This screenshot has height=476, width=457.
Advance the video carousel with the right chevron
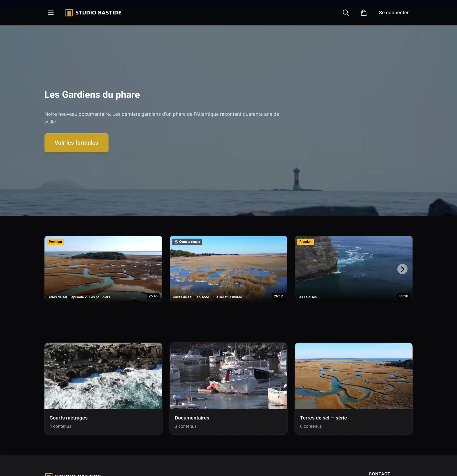(402, 269)
